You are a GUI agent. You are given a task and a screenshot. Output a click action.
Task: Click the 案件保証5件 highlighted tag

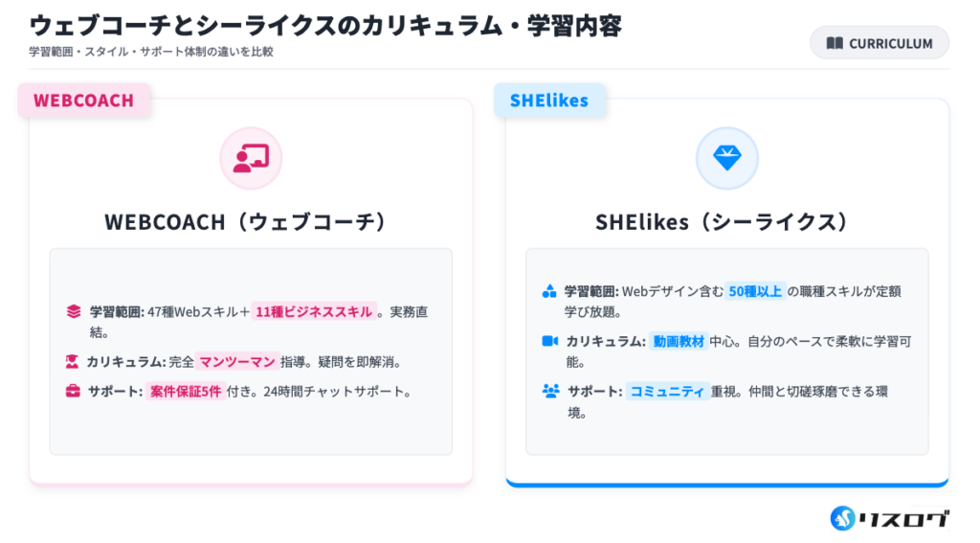[185, 391]
